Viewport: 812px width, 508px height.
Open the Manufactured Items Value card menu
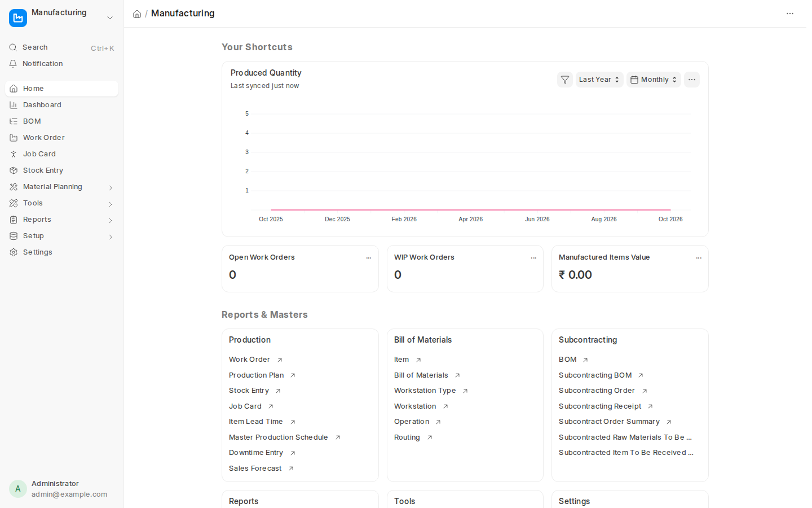[699, 258]
